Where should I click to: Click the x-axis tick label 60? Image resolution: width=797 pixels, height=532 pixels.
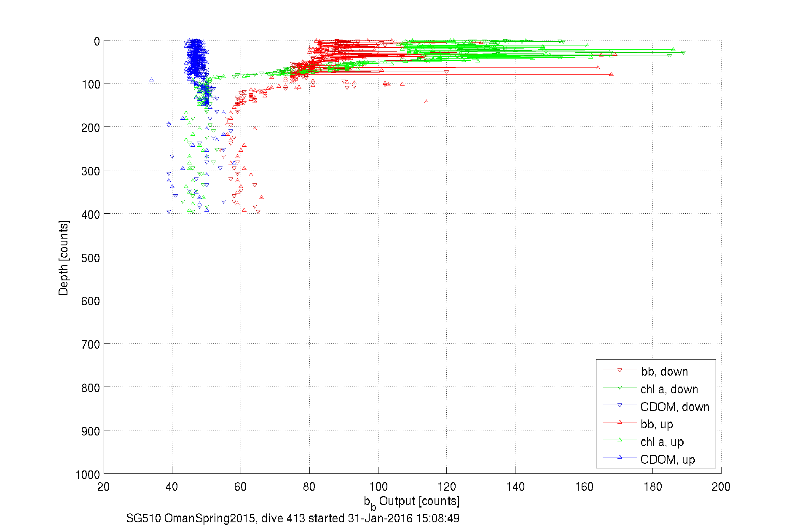[241, 487]
